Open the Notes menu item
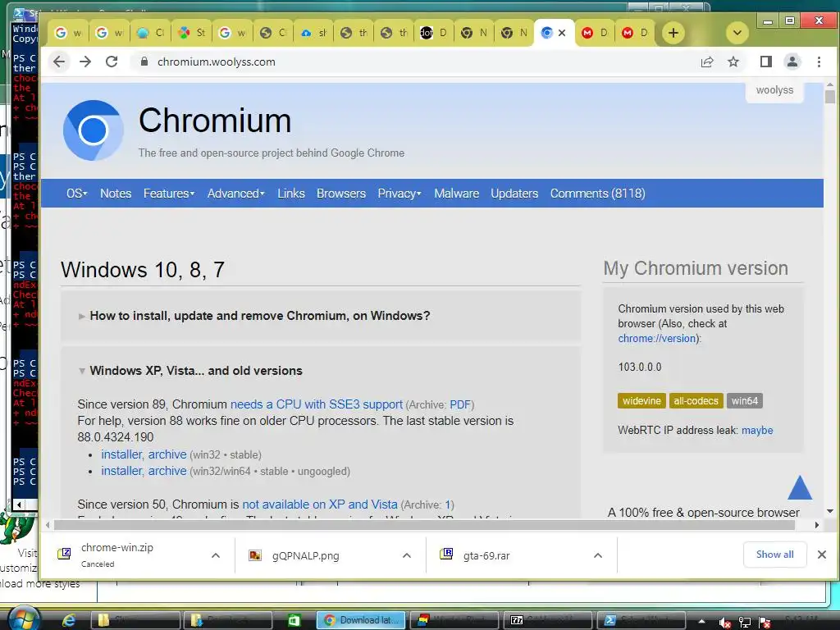The width and height of the screenshot is (840, 630). pos(116,194)
